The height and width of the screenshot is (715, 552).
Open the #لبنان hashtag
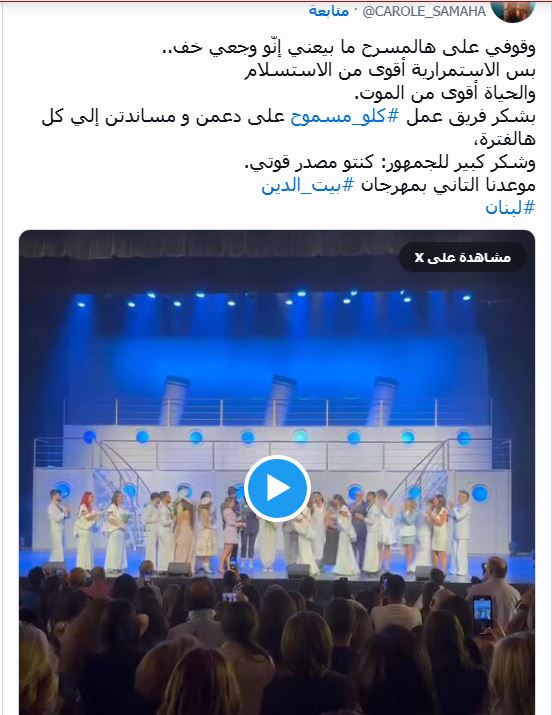[510, 208]
